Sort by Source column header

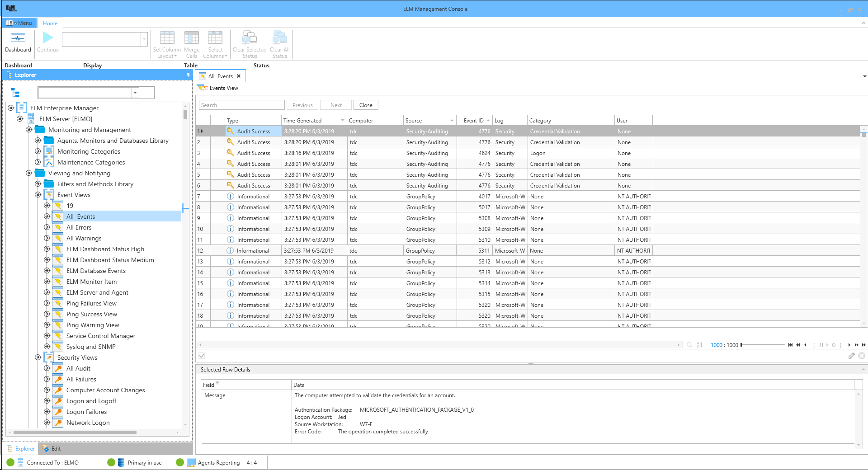[x=429, y=120]
